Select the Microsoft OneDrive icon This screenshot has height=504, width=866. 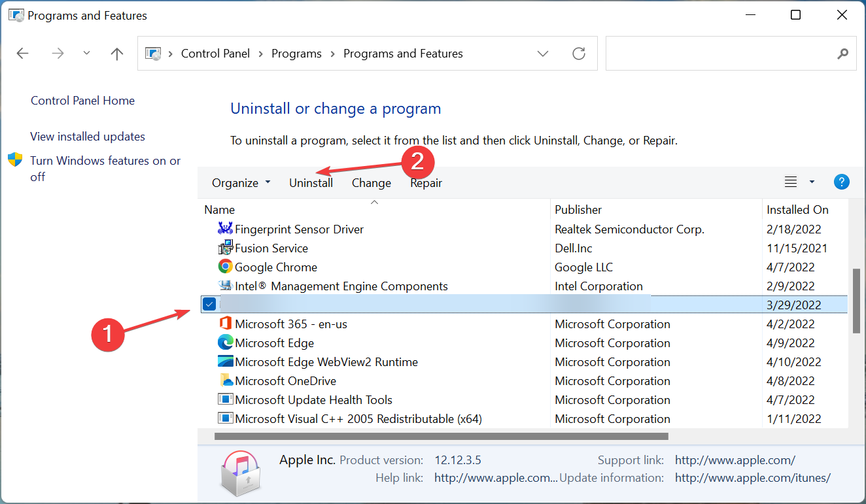pyautogui.click(x=225, y=380)
